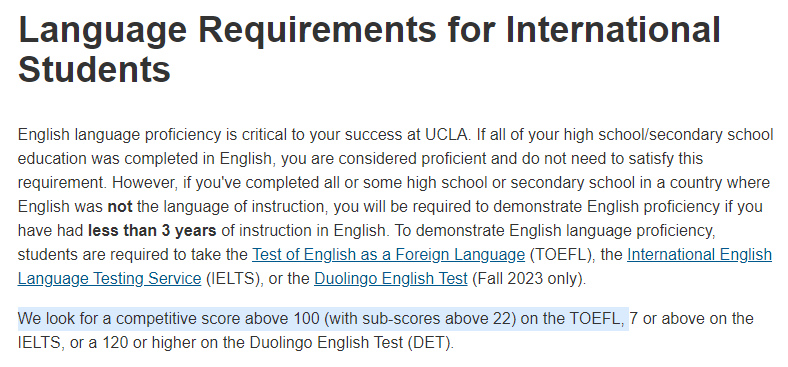Click the text "7 or above on the"
This screenshot has width=788, height=367.
[x=692, y=319]
